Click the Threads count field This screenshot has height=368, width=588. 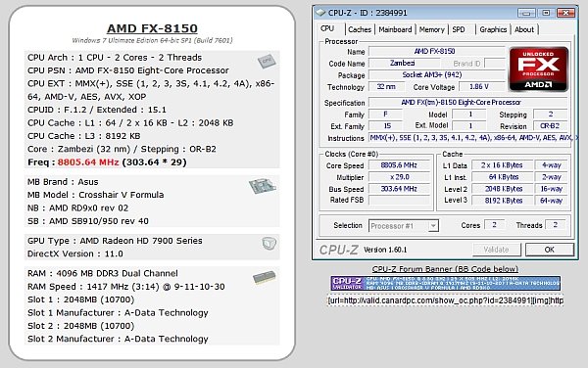coord(556,225)
